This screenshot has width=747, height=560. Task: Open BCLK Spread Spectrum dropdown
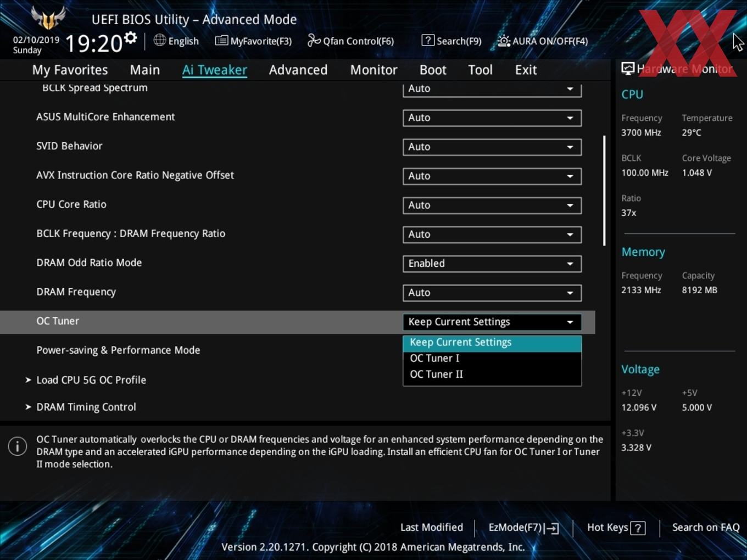pos(492,89)
